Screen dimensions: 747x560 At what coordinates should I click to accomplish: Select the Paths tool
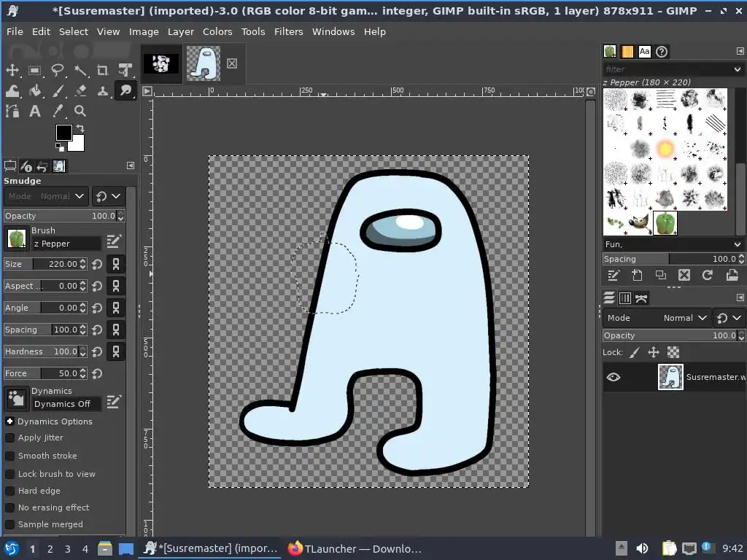coord(12,111)
